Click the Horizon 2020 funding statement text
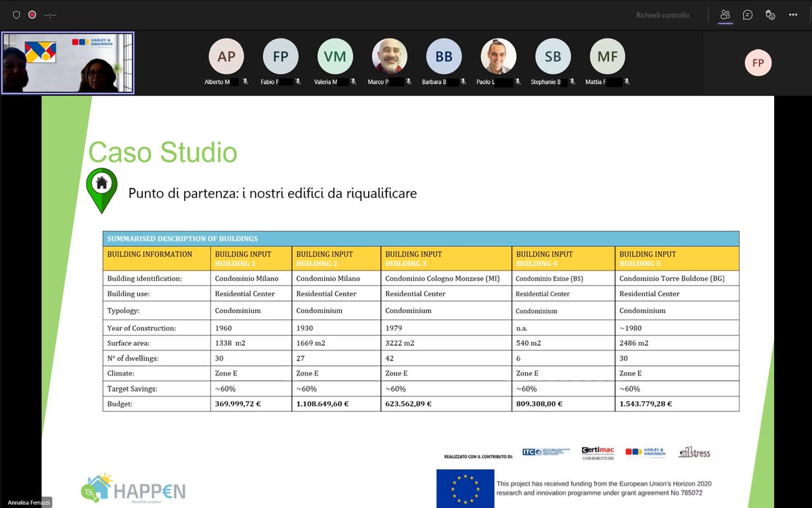The height and width of the screenshot is (508, 812). (x=604, y=488)
